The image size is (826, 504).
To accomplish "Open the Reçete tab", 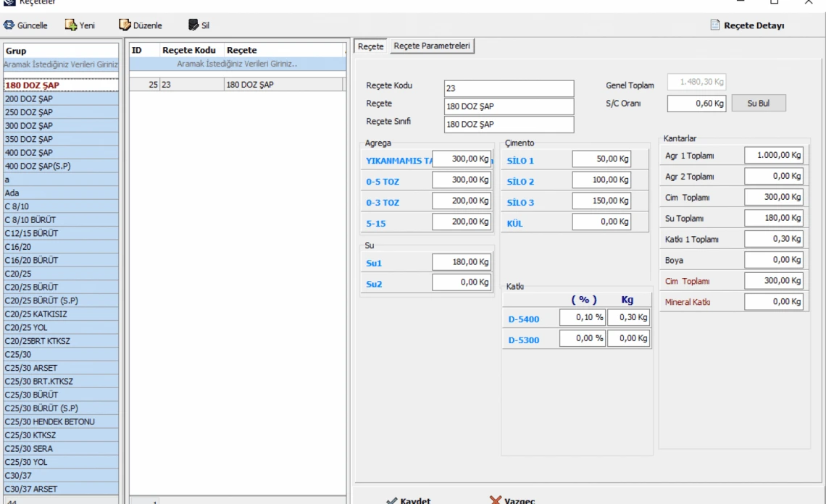I will tap(371, 46).
